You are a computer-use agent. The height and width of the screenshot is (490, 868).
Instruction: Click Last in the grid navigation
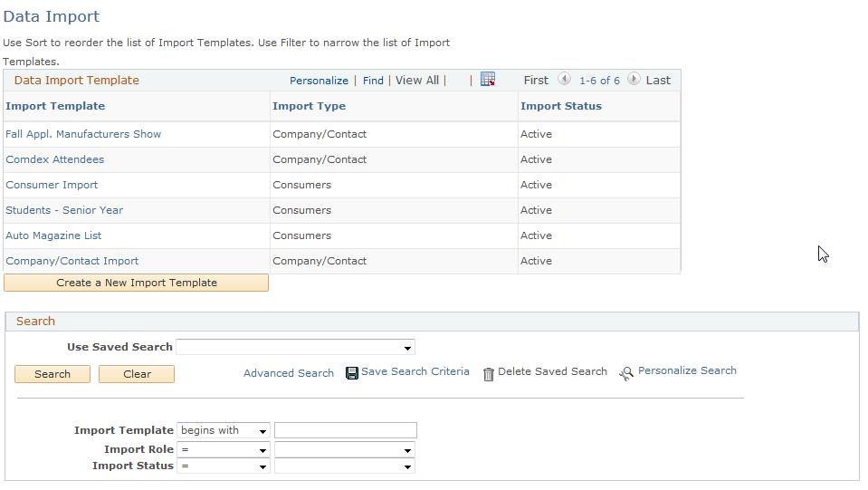658,81
